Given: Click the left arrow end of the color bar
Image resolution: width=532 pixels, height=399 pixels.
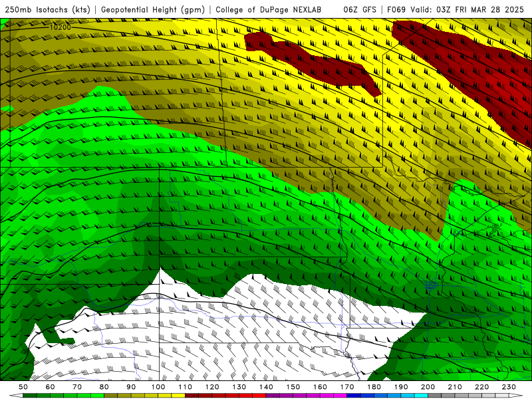Looking at the screenshot, I should tap(16, 396).
